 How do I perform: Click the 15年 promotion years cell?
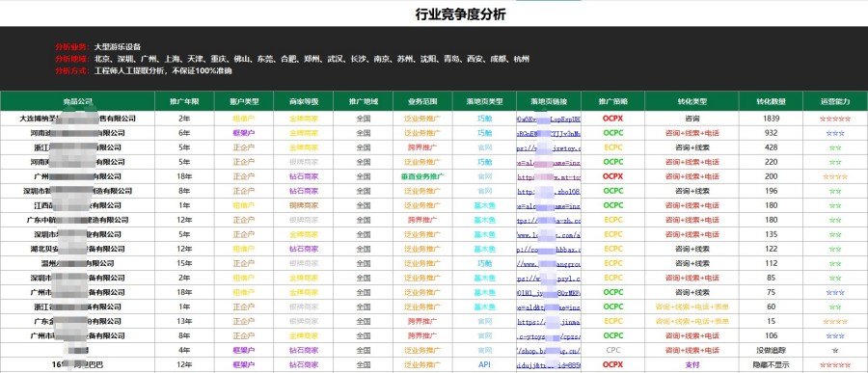184,263
